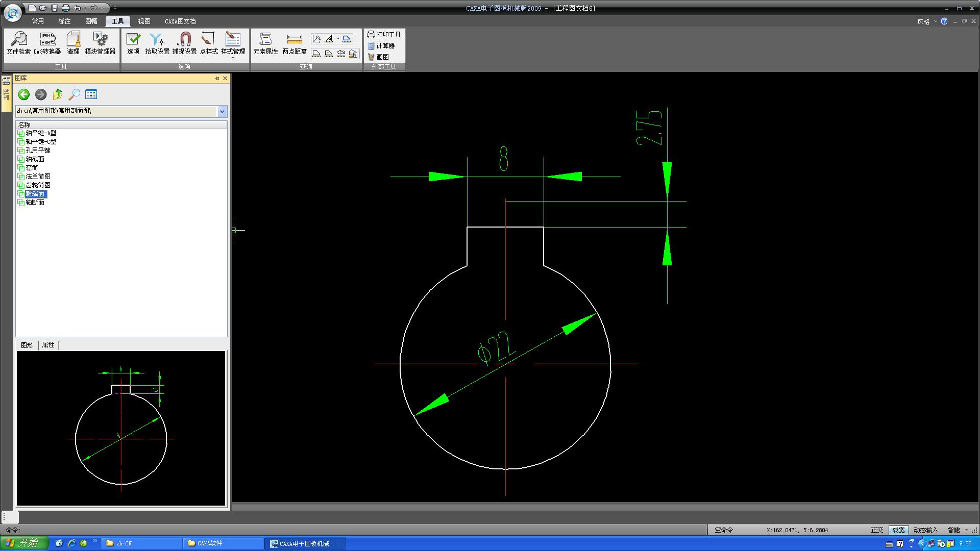980x551 pixels.
Task: Expand the library path dropdown
Action: pos(222,111)
